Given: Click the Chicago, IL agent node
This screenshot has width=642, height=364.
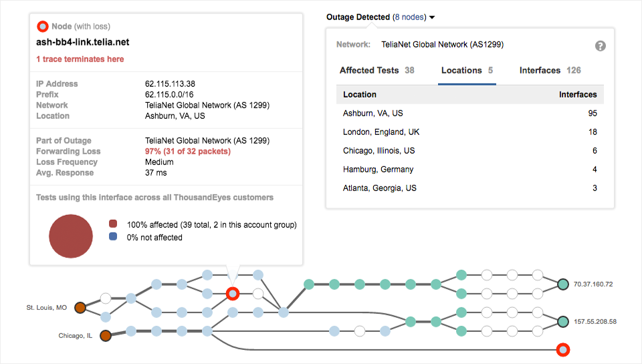Looking at the screenshot, I should click(x=105, y=336).
